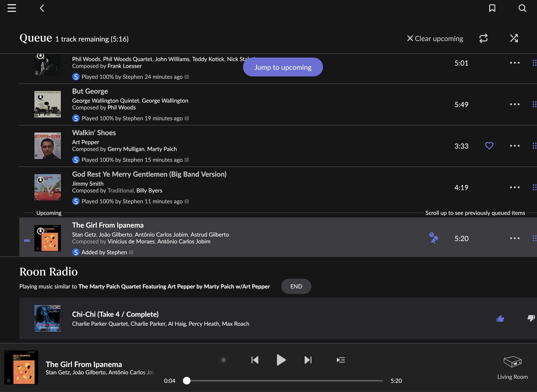Open more options for God Rest Ye Merry Gentlemen
Screen dimensions: 537x392
(x=514, y=188)
